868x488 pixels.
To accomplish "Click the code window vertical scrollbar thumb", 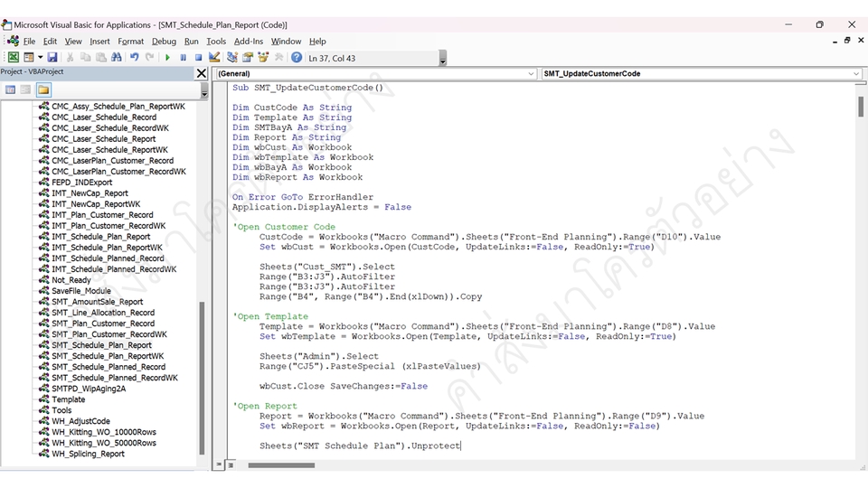I will tap(861, 107).
